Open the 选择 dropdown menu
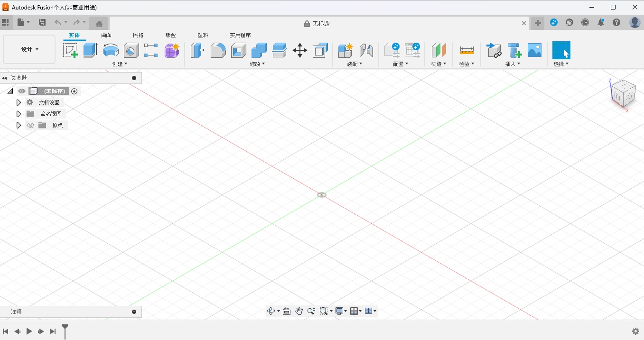This screenshot has height=340, width=644. click(x=561, y=64)
